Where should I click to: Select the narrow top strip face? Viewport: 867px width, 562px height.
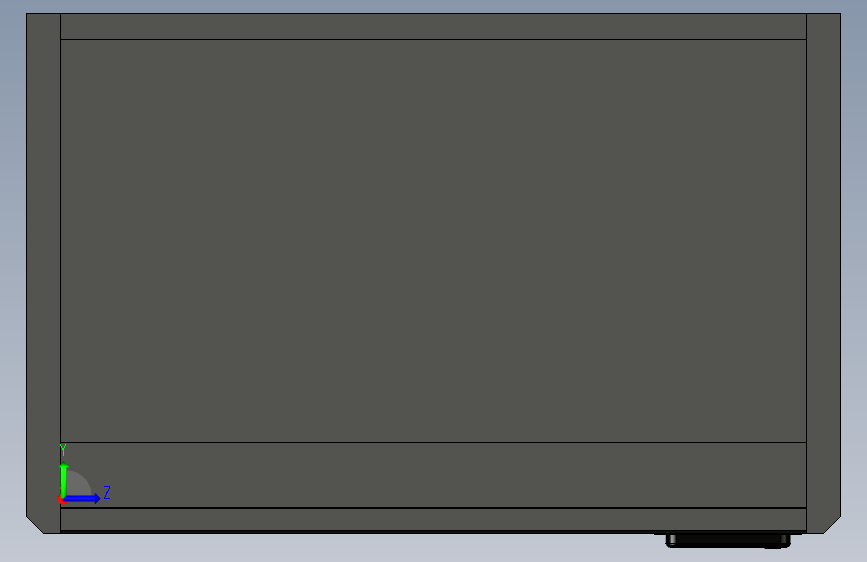[434, 26]
